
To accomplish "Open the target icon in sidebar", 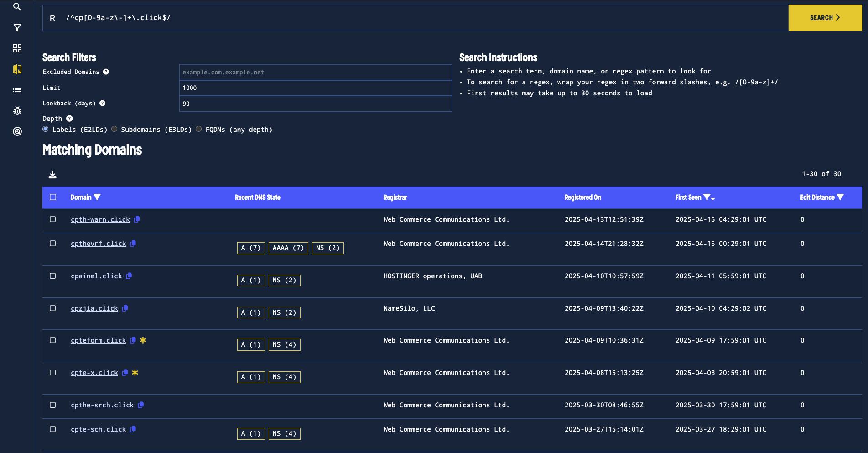I will [17, 131].
